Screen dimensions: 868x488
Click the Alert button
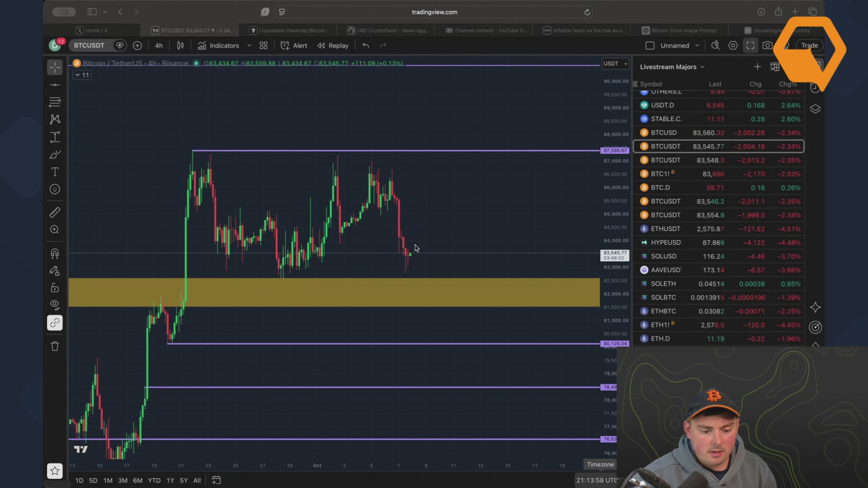click(x=294, y=46)
